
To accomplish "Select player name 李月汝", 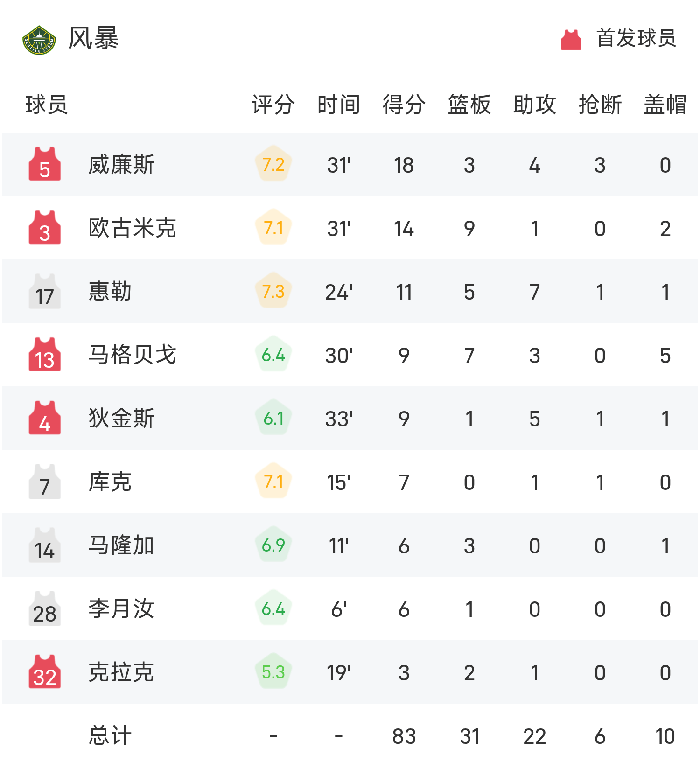I will (x=121, y=609).
